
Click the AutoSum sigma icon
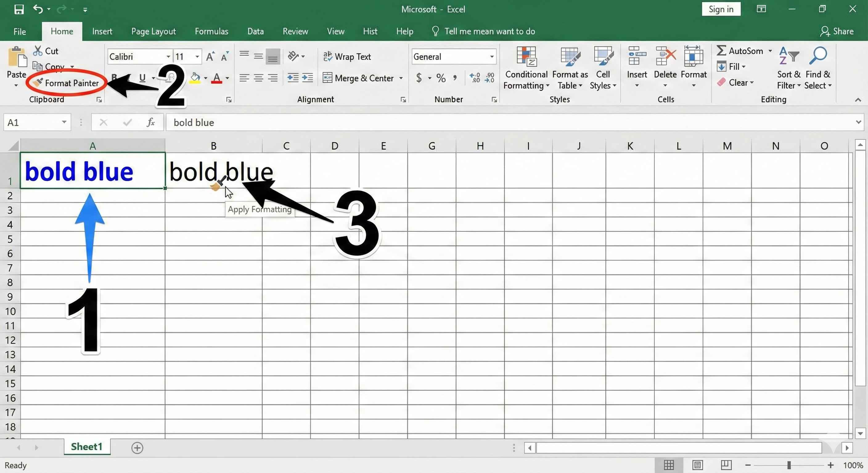click(x=721, y=51)
